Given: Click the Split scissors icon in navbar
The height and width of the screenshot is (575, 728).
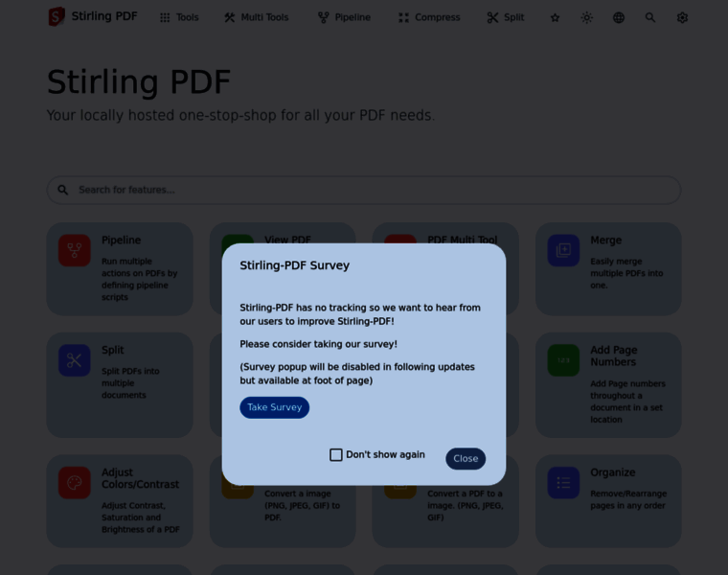Looking at the screenshot, I should pyautogui.click(x=492, y=17).
